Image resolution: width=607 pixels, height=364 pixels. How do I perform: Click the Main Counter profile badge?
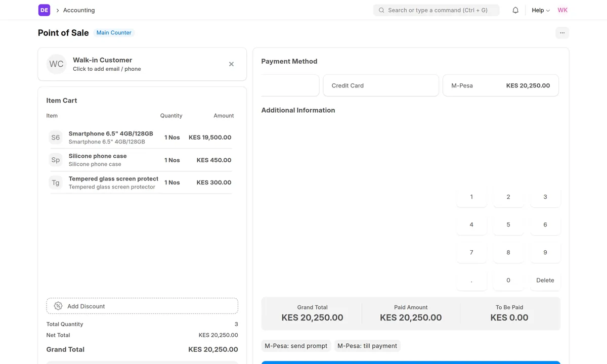pos(114,33)
